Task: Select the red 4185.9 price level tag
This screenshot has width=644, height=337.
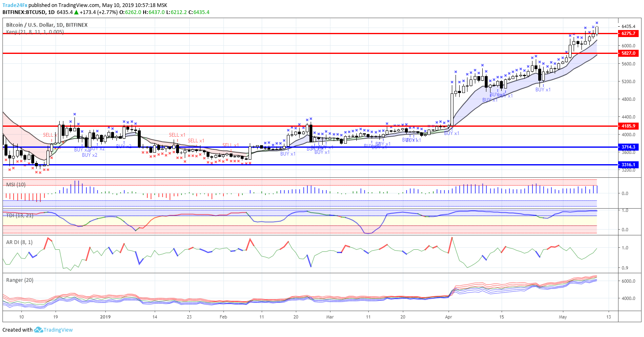Action: (628, 126)
